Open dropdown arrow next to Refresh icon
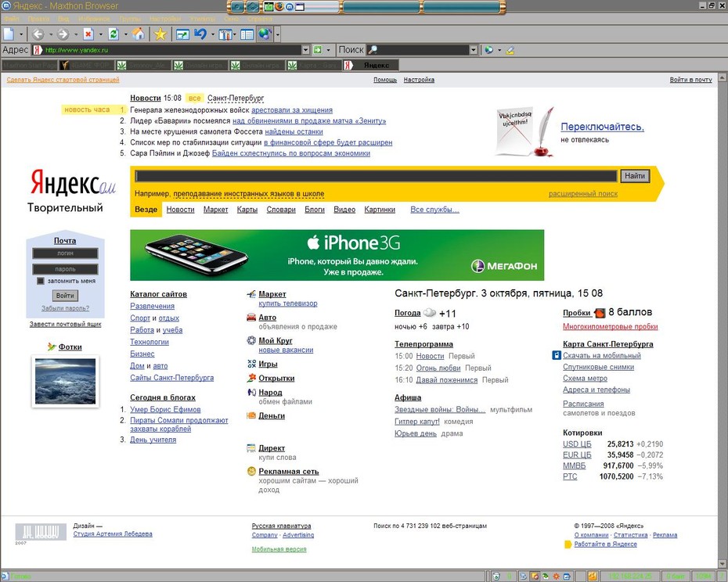This screenshot has width=728, height=582. pos(125,34)
